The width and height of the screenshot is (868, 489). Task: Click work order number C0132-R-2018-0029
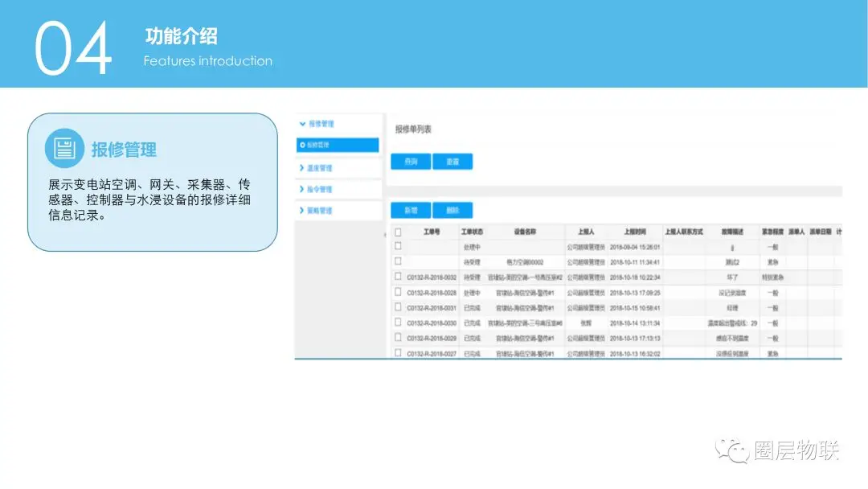click(432, 339)
